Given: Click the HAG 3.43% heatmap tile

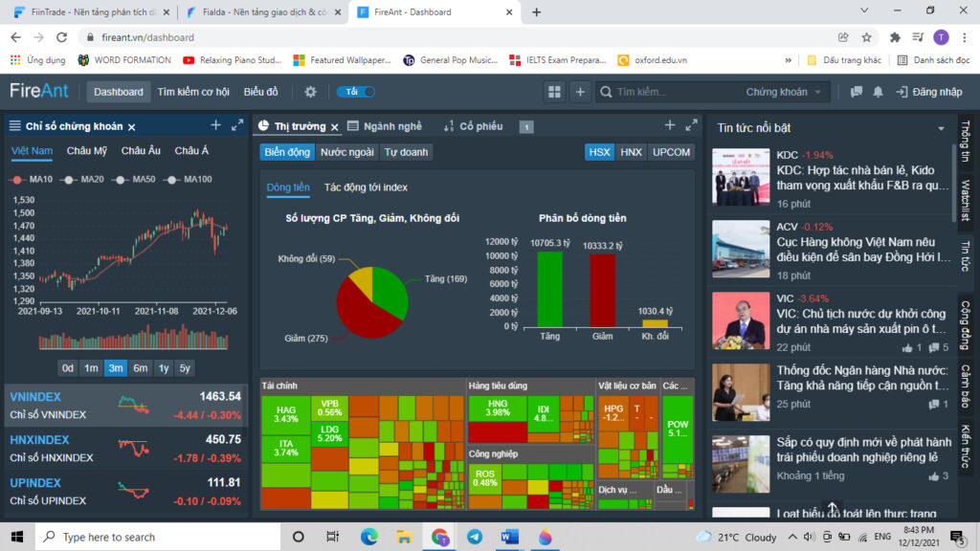Looking at the screenshot, I should [285, 415].
